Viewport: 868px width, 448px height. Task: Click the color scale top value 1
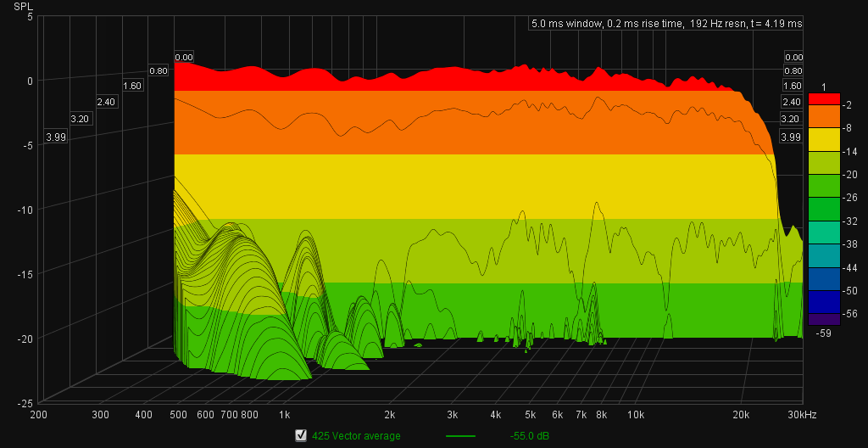point(824,87)
